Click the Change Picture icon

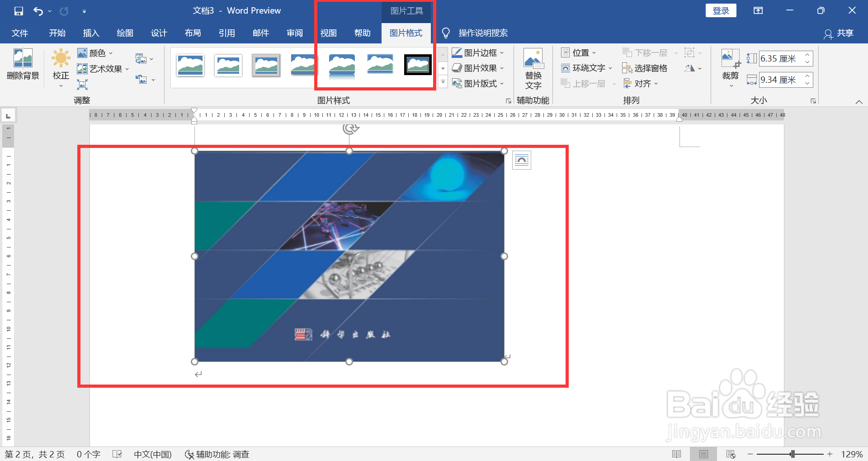141,59
